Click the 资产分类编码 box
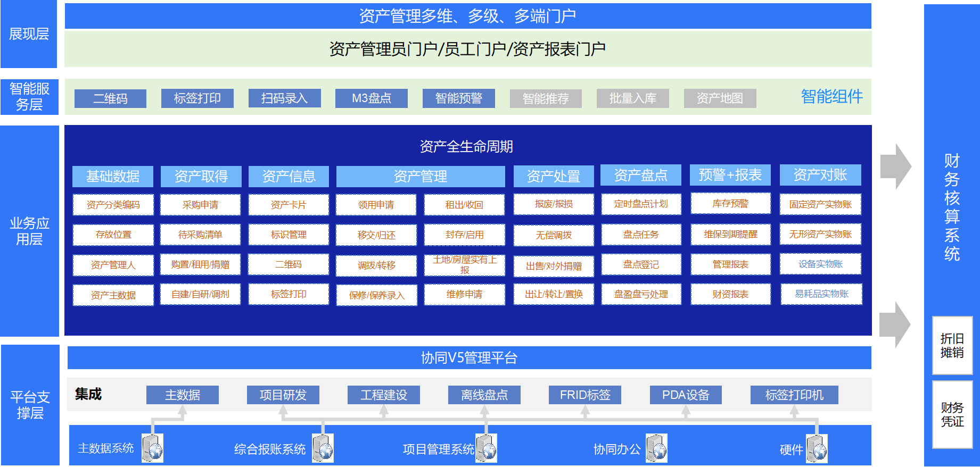The image size is (980, 467). tap(113, 205)
